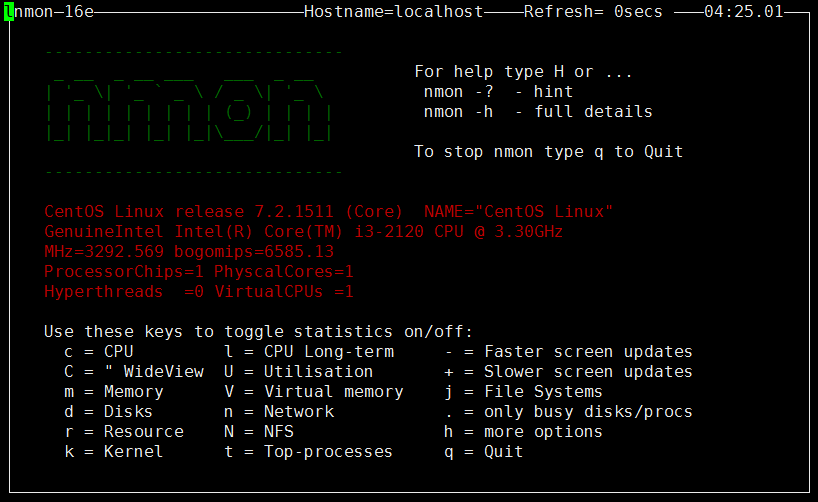
Task: Click 'nmon -h - full details' line
Action: pyautogui.click(x=538, y=112)
